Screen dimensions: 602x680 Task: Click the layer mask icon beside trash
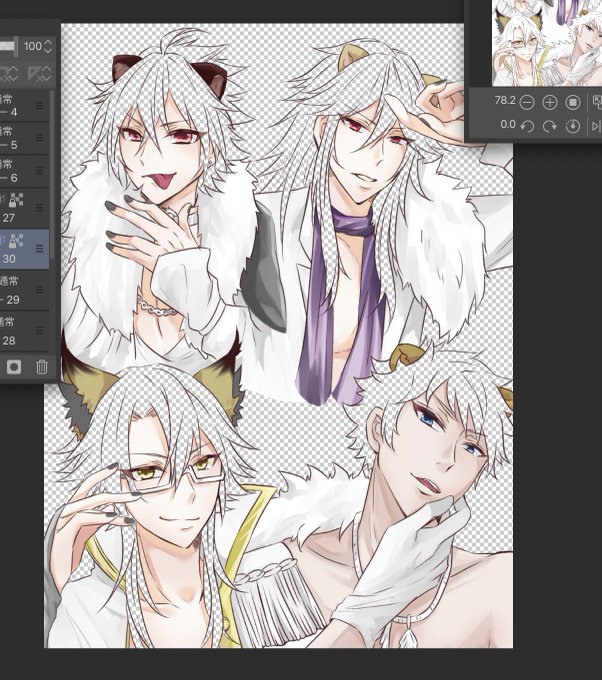click(14, 367)
